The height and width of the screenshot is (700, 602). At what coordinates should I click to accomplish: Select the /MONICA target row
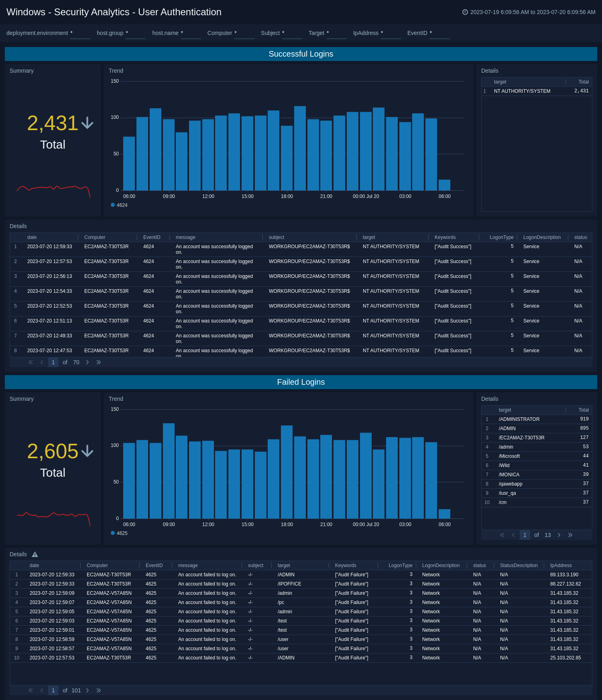tap(537, 475)
